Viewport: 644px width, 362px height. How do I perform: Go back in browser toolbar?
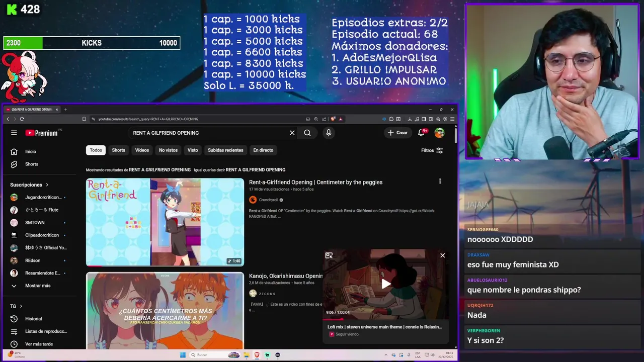(x=8, y=119)
